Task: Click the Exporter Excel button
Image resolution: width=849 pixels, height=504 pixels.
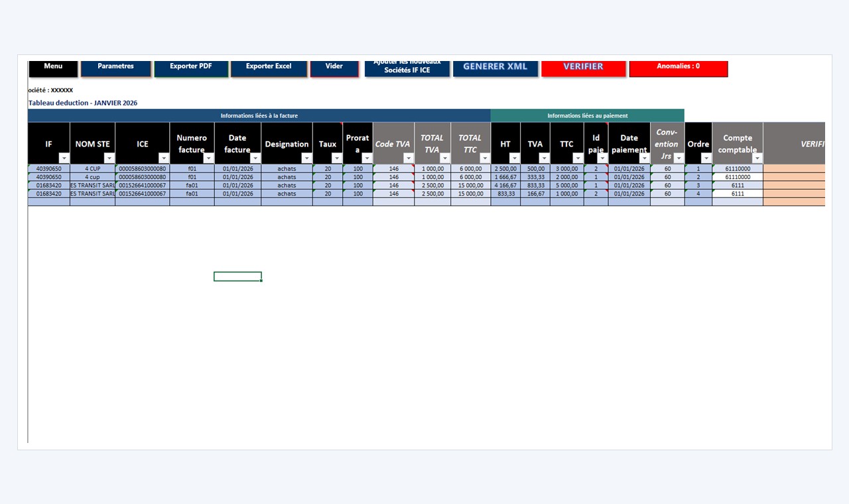Action: coord(269,68)
